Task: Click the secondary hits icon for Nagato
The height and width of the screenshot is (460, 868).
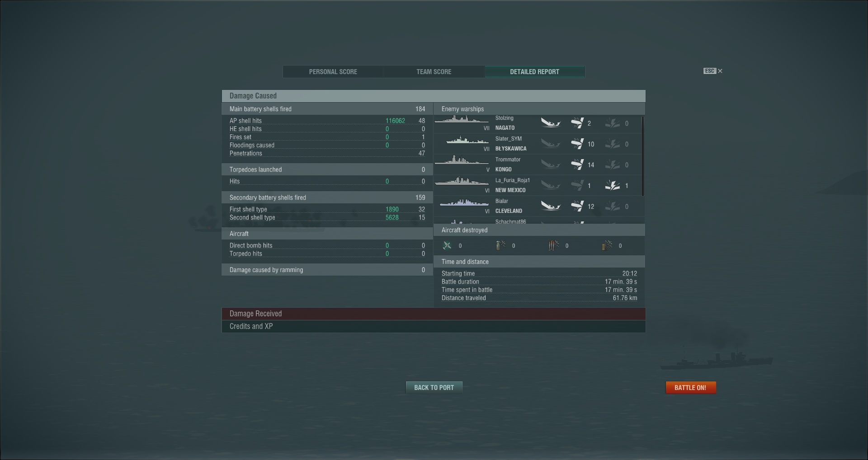Action: point(613,123)
